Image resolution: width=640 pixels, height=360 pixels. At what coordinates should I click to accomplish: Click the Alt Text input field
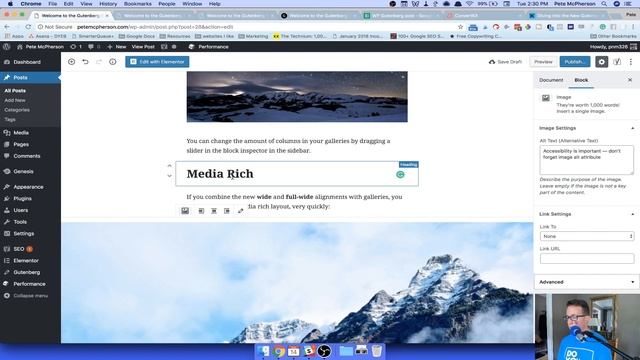[x=587, y=160]
